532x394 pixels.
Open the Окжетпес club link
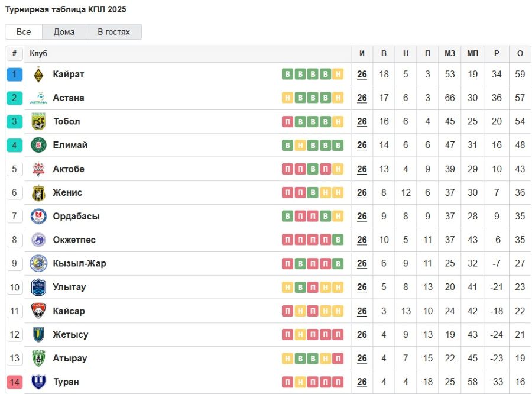74,240
